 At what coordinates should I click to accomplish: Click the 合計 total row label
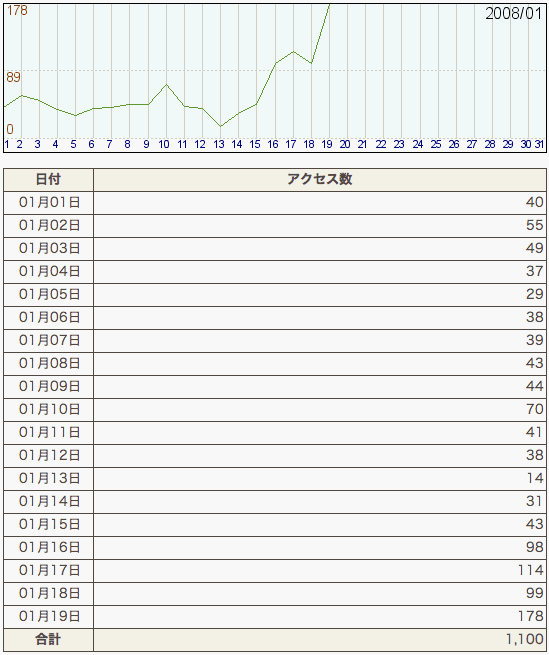click(x=48, y=640)
